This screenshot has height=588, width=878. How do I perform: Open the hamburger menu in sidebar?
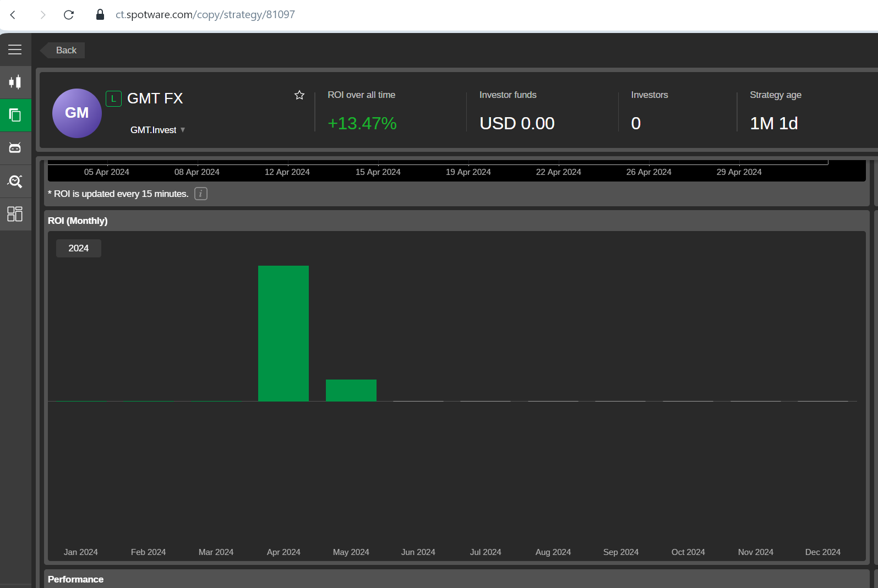click(15, 50)
